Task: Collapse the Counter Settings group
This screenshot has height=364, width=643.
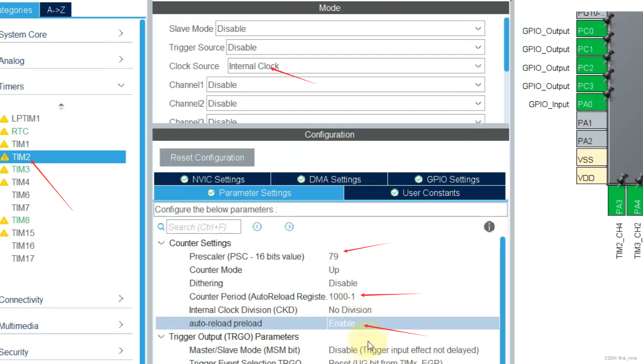Action: point(161,243)
